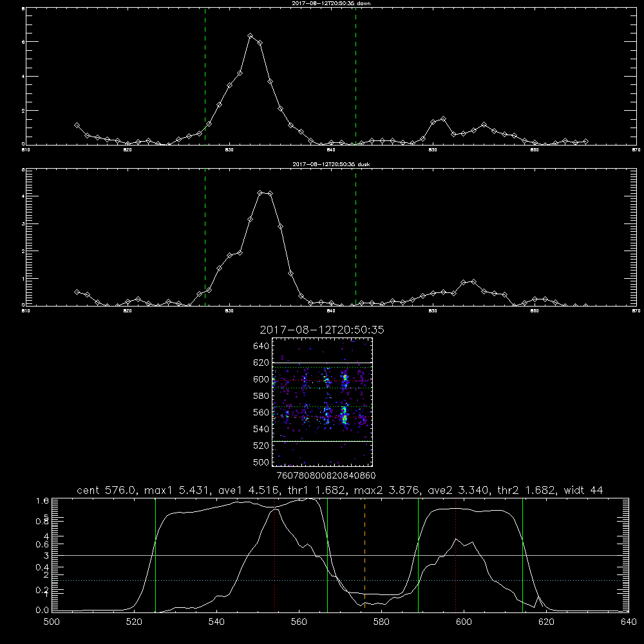The image size is (644, 644).
Task: Click the '520' label on bottom plot x-axis
Action: tap(134, 622)
